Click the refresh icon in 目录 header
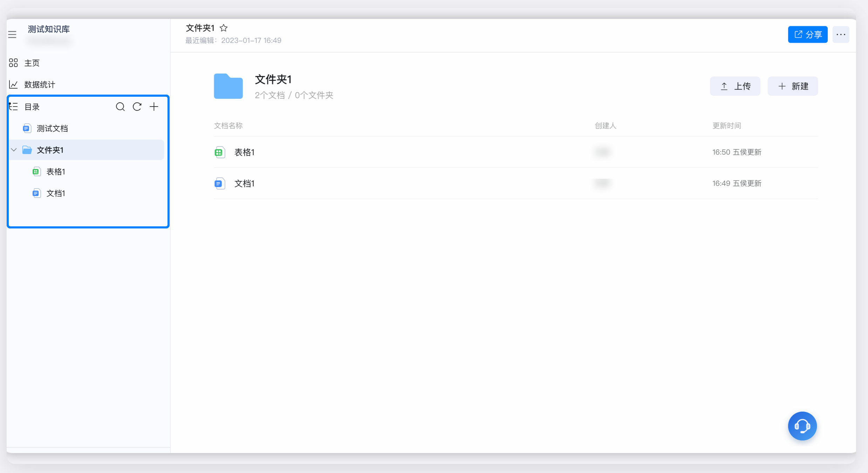Viewport: 868px width, 473px height. click(x=137, y=107)
